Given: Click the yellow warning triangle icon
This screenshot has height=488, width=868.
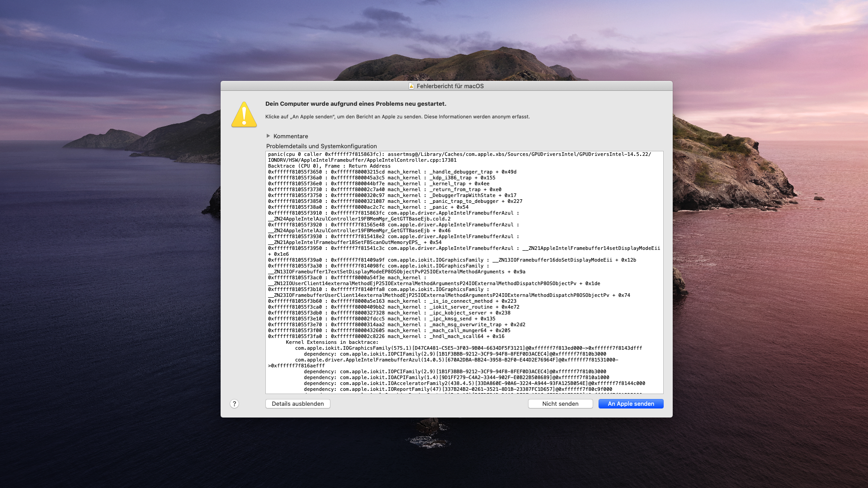Looking at the screenshot, I should click(244, 115).
